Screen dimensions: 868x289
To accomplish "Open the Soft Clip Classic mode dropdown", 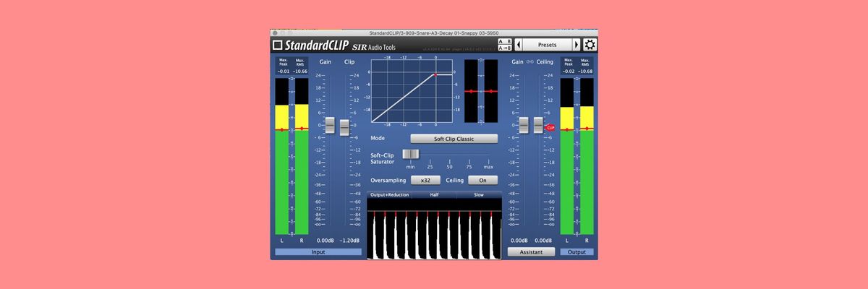I will tap(454, 138).
